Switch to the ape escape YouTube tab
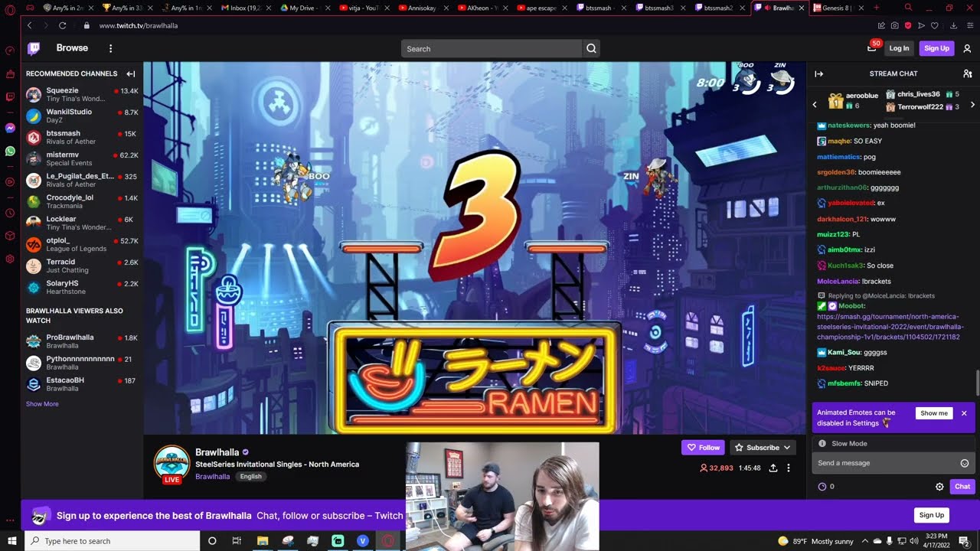Screen dimensions: 980x551 point(543,8)
